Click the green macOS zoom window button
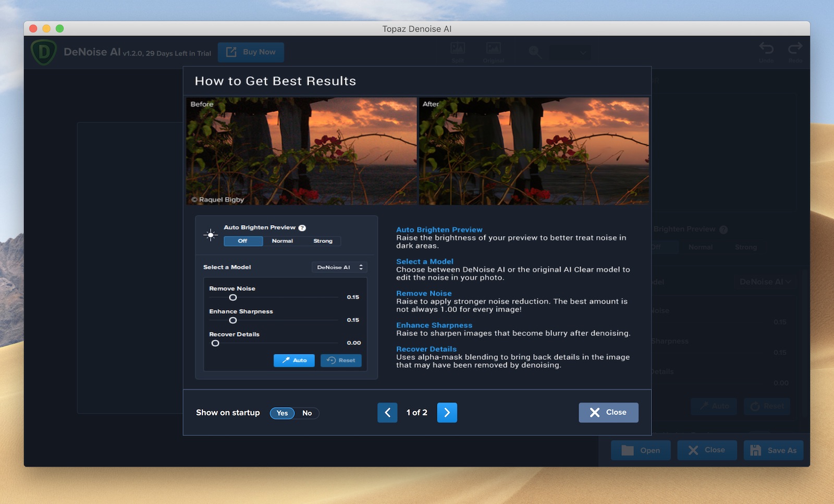This screenshot has width=834, height=504. pos(60,29)
